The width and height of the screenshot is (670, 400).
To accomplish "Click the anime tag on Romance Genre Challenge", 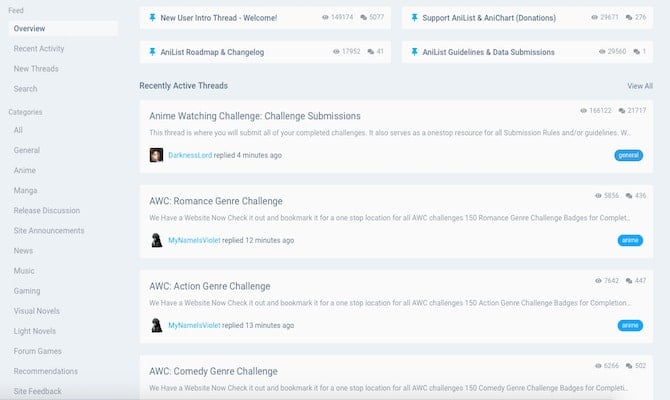I will coord(630,240).
